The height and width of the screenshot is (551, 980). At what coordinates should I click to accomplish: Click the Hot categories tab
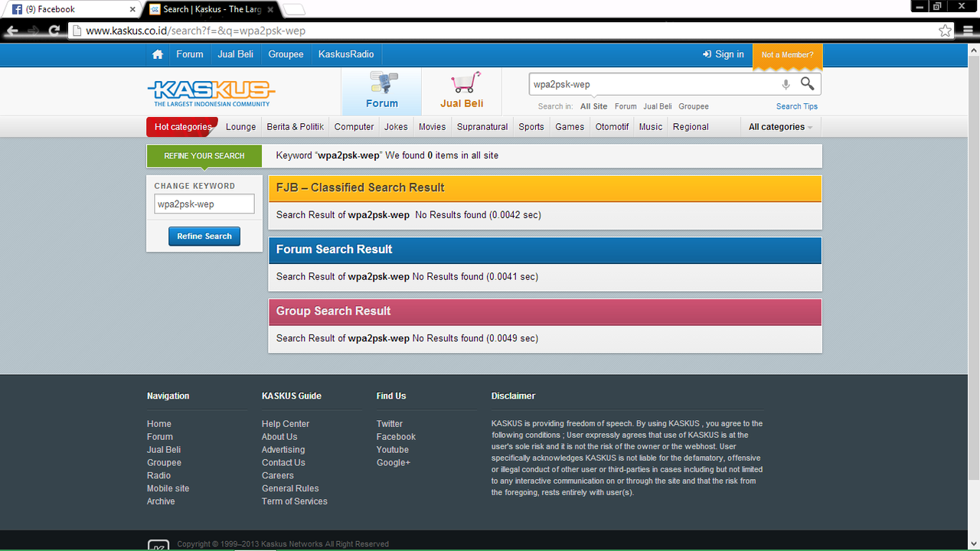pyautogui.click(x=182, y=127)
